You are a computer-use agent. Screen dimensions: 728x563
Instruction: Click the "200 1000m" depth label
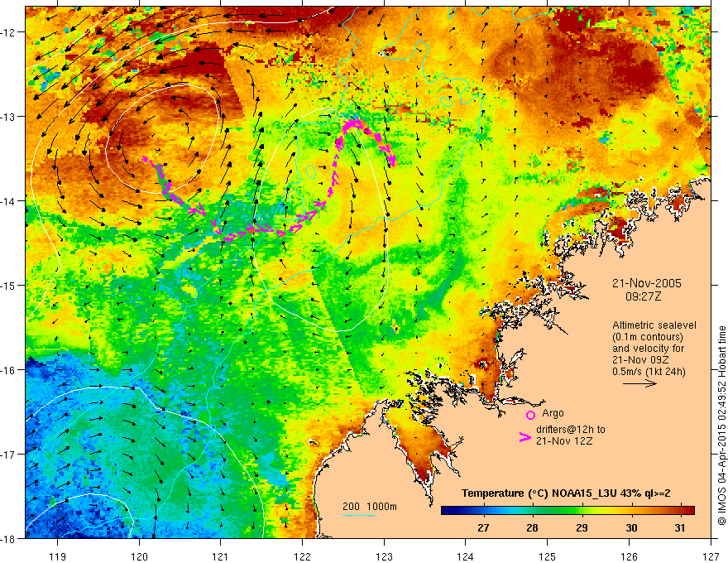[x=370, y=507]
